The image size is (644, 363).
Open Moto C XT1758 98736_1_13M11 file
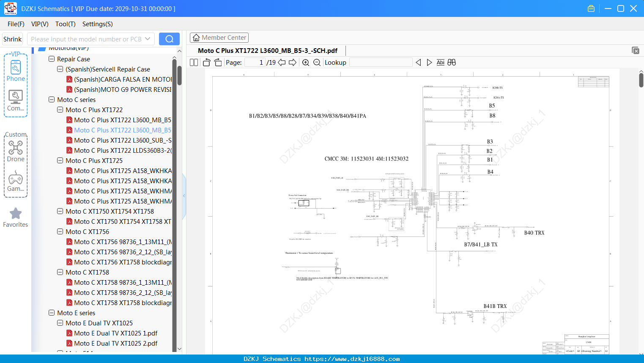(123, 283)
